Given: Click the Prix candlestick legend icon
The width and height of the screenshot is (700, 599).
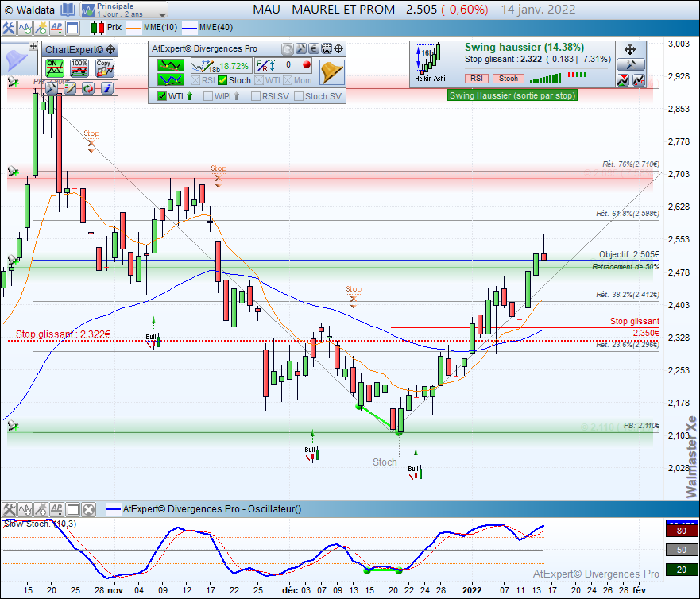Looking at the screenshot, I should 97,28.
